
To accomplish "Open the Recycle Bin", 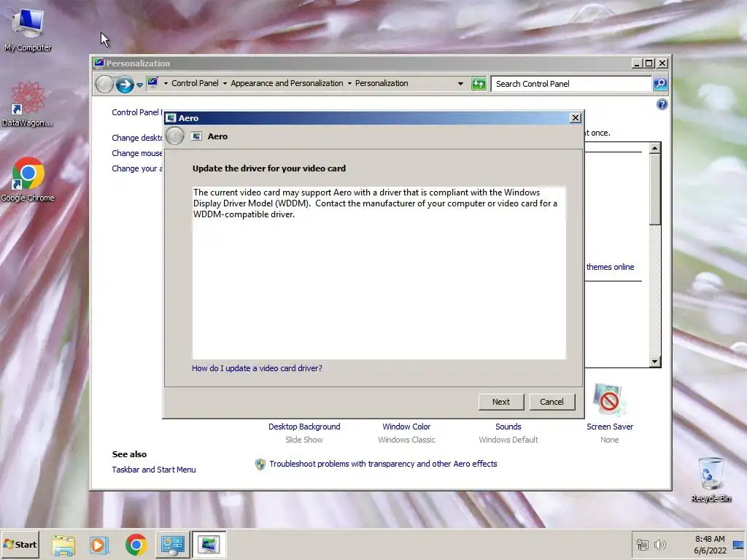I will click(x=711, y=479).
